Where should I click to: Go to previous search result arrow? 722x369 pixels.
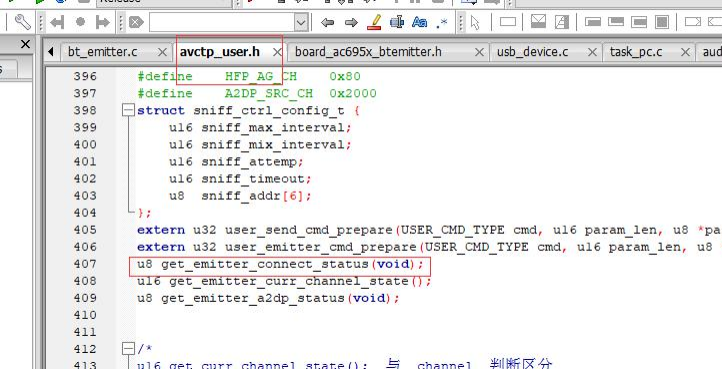pos(327,22)
